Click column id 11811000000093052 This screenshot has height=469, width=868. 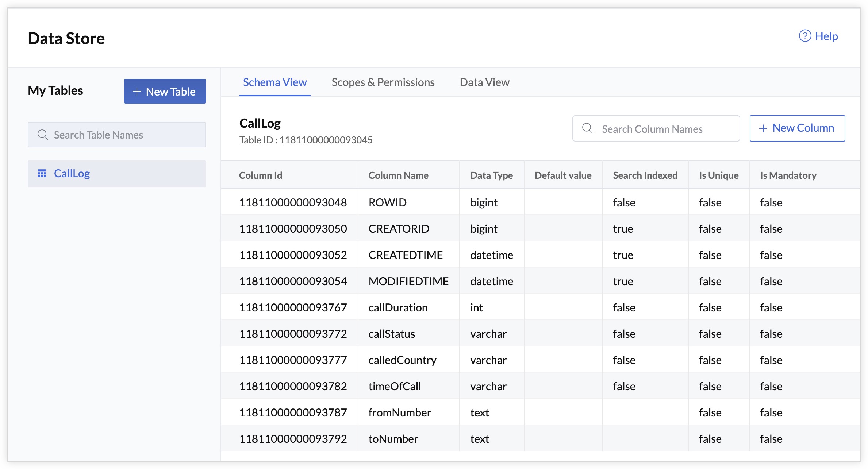click(293, 255)
